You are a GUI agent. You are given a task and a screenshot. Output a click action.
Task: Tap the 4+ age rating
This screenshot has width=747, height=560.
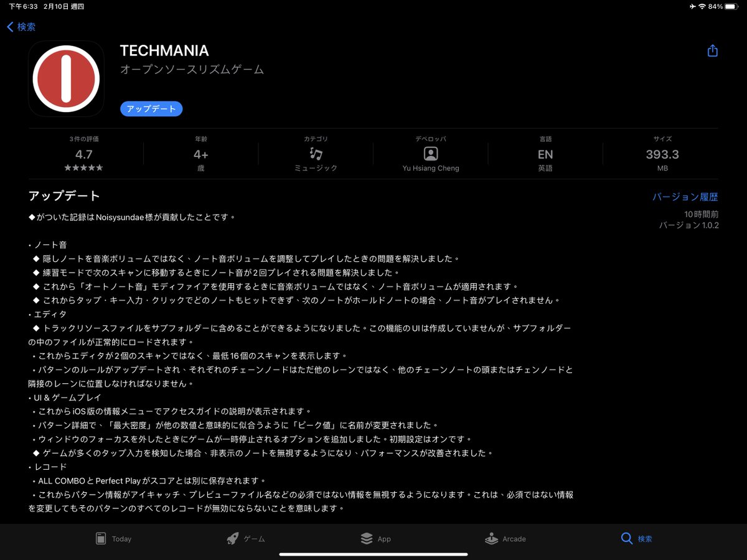200,154
